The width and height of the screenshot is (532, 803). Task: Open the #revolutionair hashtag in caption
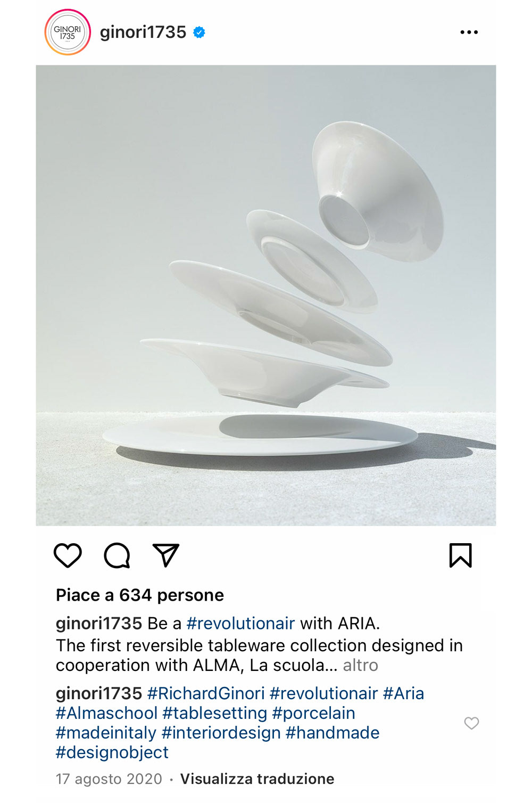pyautogui.click(x=240, y=624)
